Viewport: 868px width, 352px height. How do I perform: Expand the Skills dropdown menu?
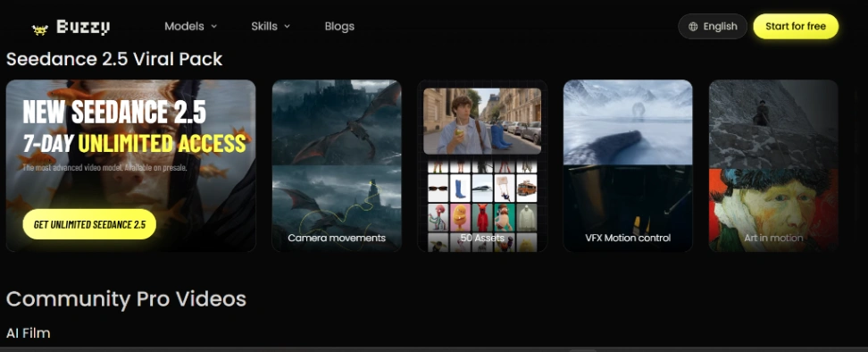pyautogui.click(x=271, y=26)
